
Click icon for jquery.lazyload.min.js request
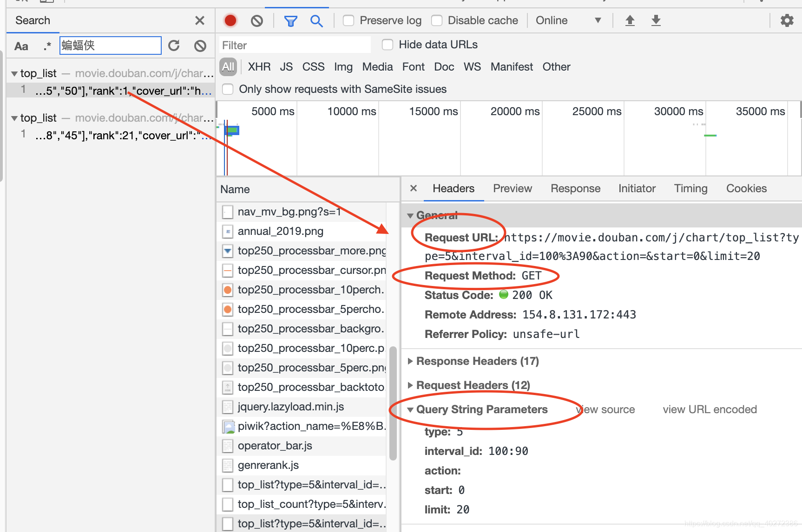pos(228,407)
